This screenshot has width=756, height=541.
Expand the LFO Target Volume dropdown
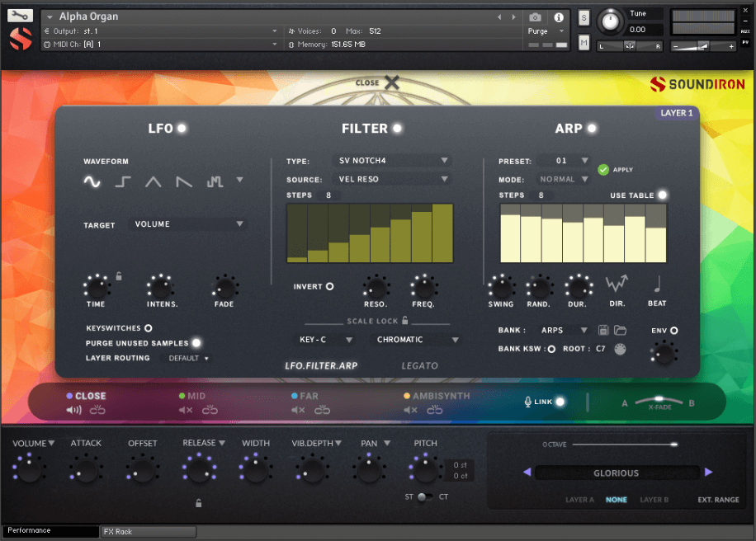tap(189, 224)
